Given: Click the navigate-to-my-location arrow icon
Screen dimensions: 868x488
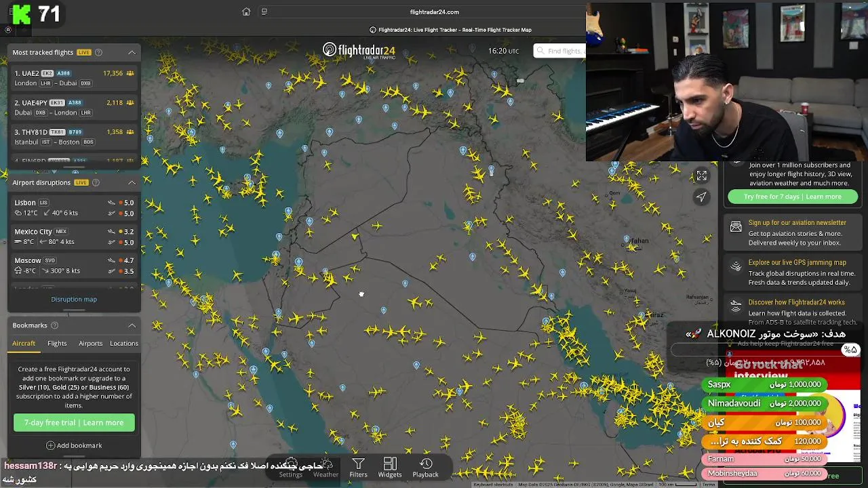Looking at the screenshot, I should 702,197.
